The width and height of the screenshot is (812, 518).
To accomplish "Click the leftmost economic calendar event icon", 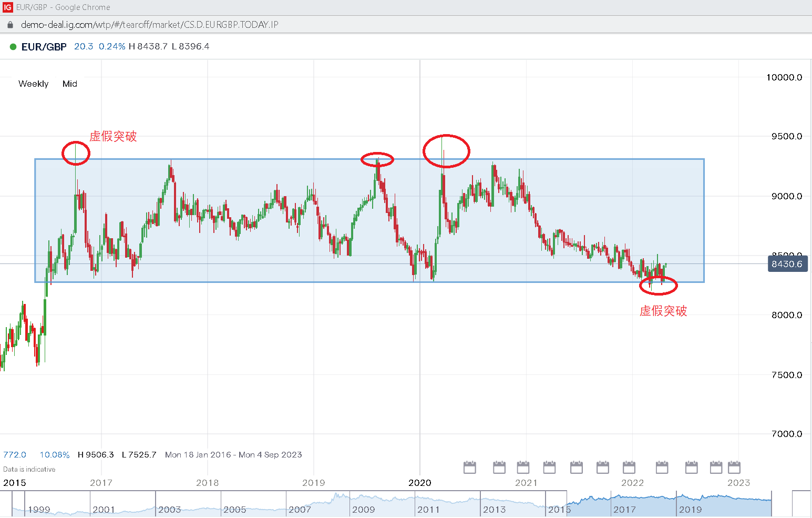I will pyautogui.click(x=470, y=467).
